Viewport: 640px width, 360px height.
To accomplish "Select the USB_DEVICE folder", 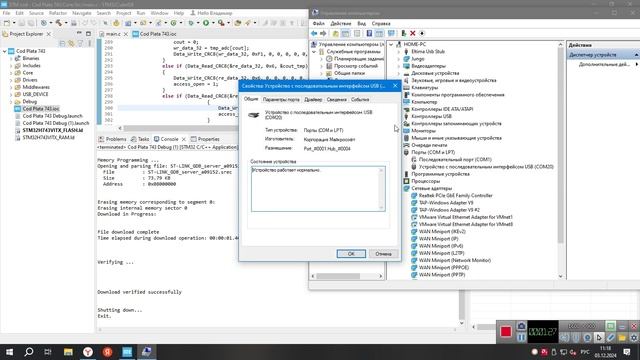I will coord(35,94).
